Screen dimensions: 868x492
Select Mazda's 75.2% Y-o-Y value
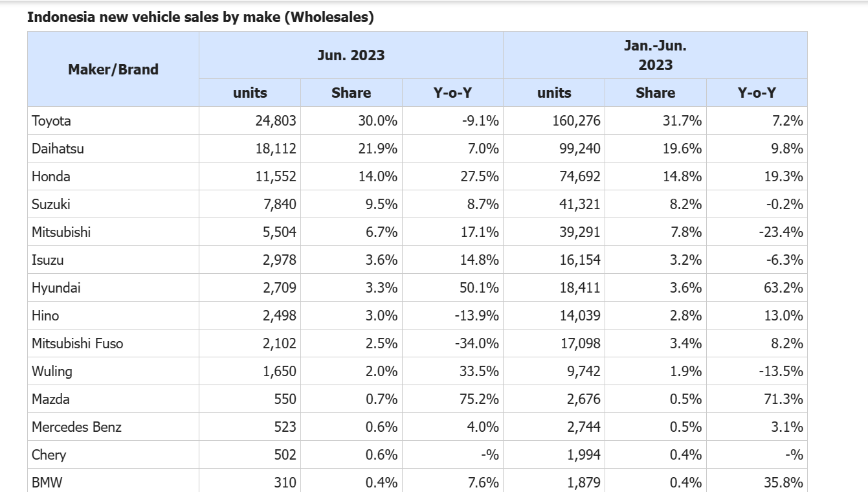479,399
